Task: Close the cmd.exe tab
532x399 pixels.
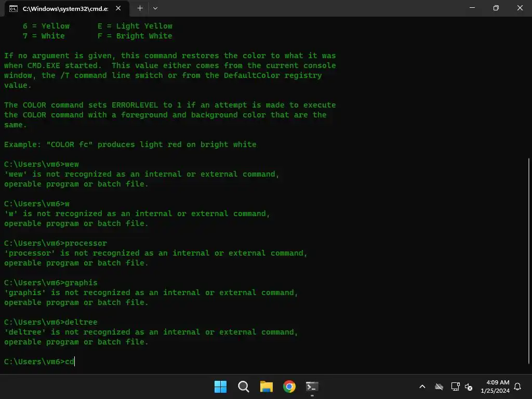Action: (x=118, y=8)
